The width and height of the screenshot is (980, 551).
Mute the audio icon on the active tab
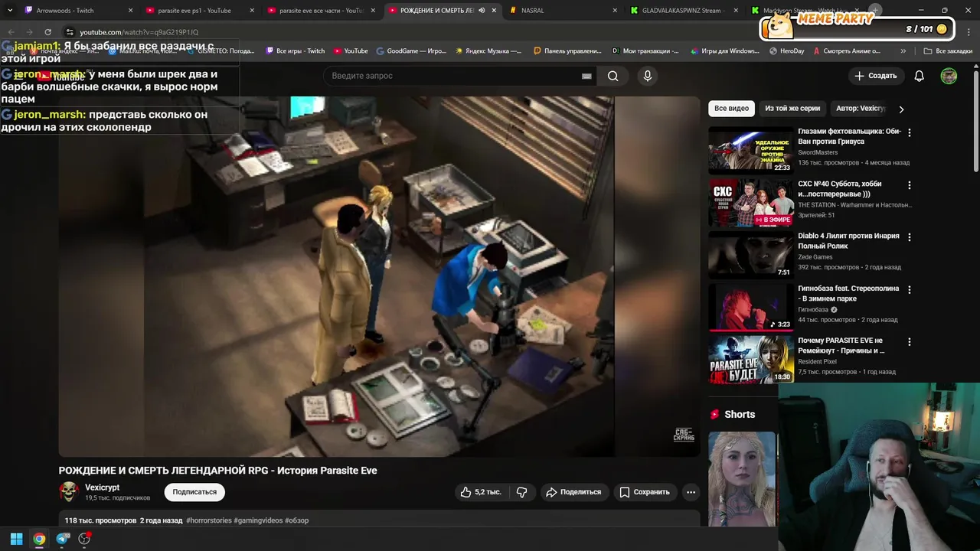point(482,11)
